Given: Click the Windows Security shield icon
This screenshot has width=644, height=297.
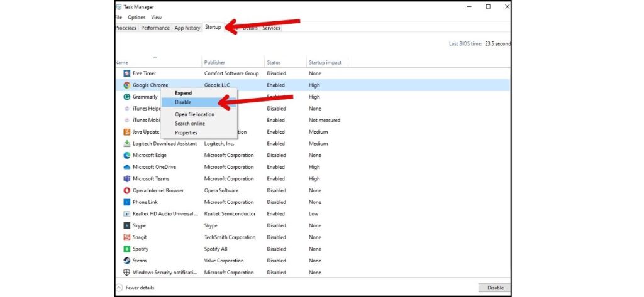Looking at the screenshot, I should point(127,273).
